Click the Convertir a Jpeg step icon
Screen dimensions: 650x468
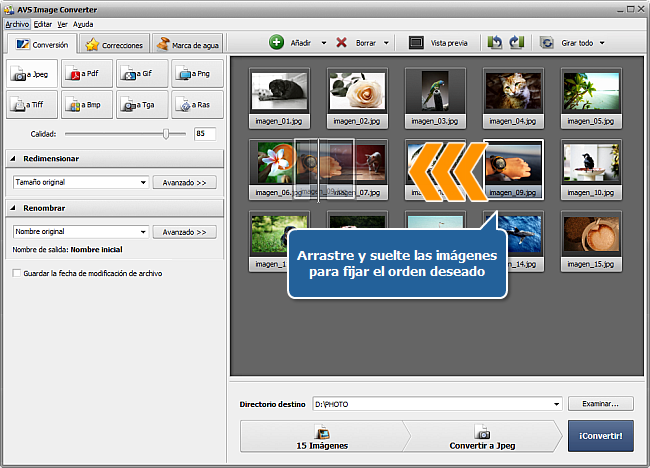click(x=482, y=432)
